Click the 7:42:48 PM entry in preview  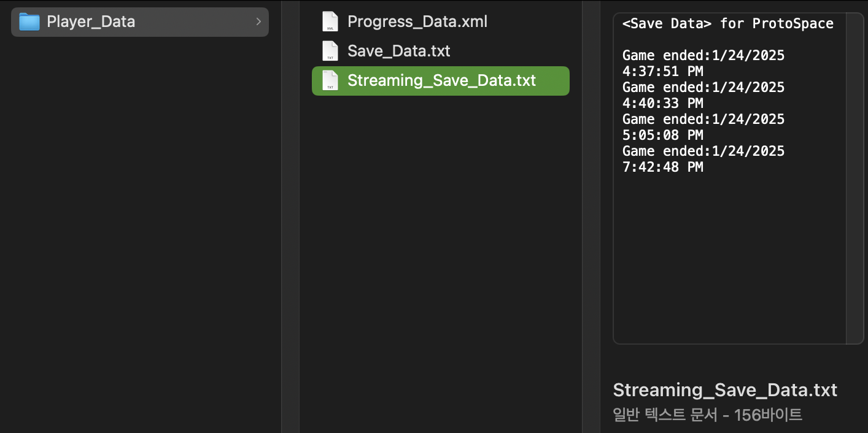click(662, 167)
